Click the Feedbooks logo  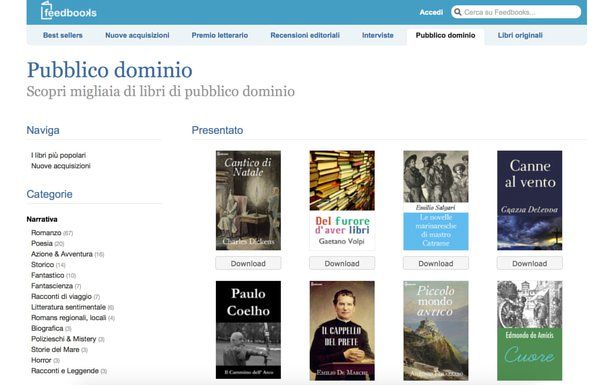68,11
